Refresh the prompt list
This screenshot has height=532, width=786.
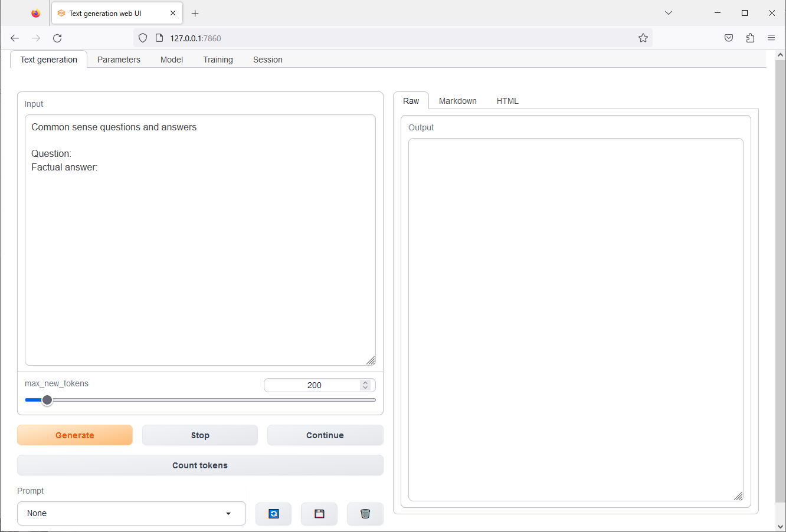(273, 513)
